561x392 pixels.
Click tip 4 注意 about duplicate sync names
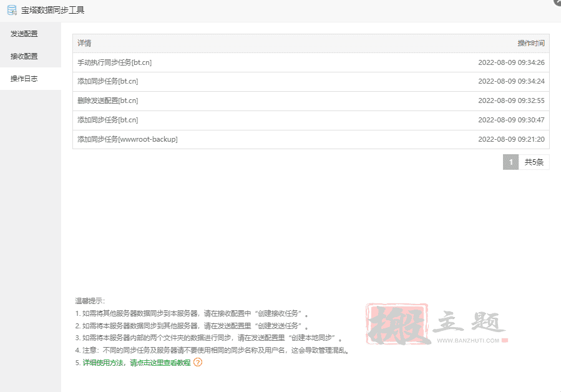tap(212, 350)
